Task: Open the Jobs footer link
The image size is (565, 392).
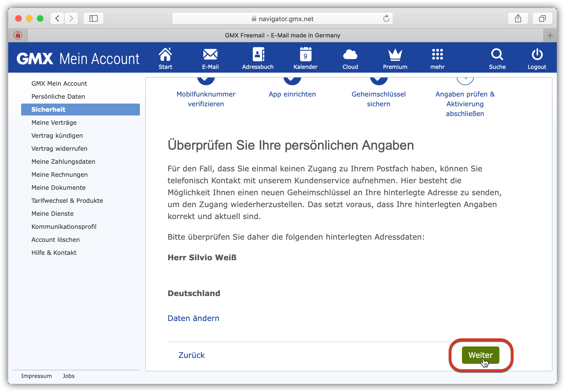Action: point(69,376)
